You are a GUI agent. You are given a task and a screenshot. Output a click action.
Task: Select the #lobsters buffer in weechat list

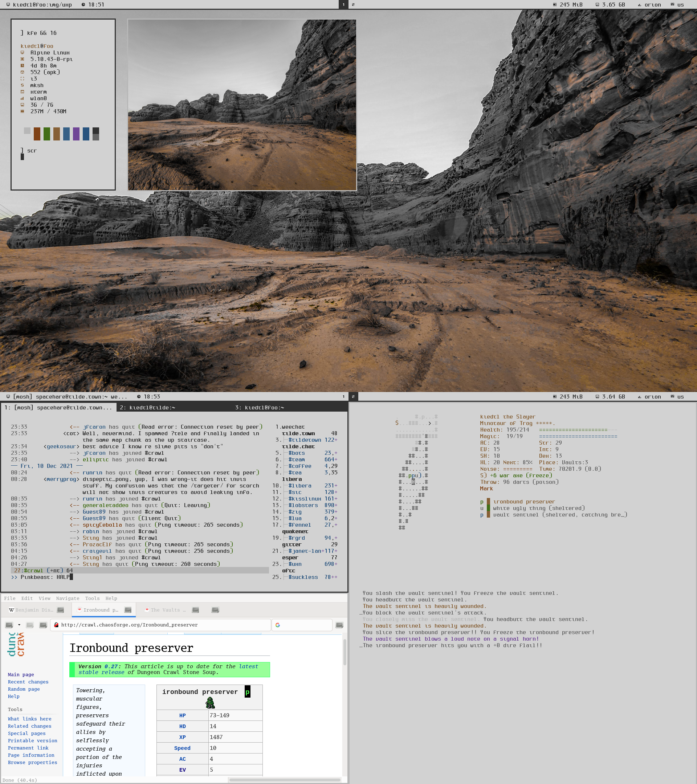(303, 505)
